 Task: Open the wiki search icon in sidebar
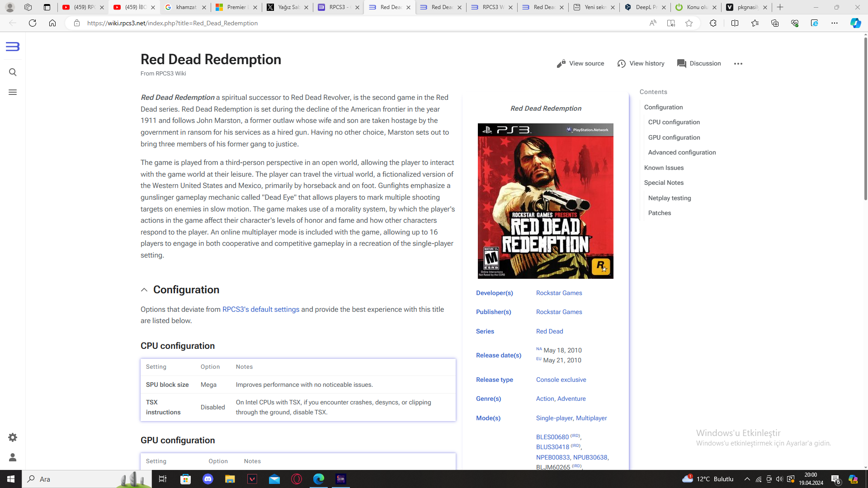click(13, 72)
